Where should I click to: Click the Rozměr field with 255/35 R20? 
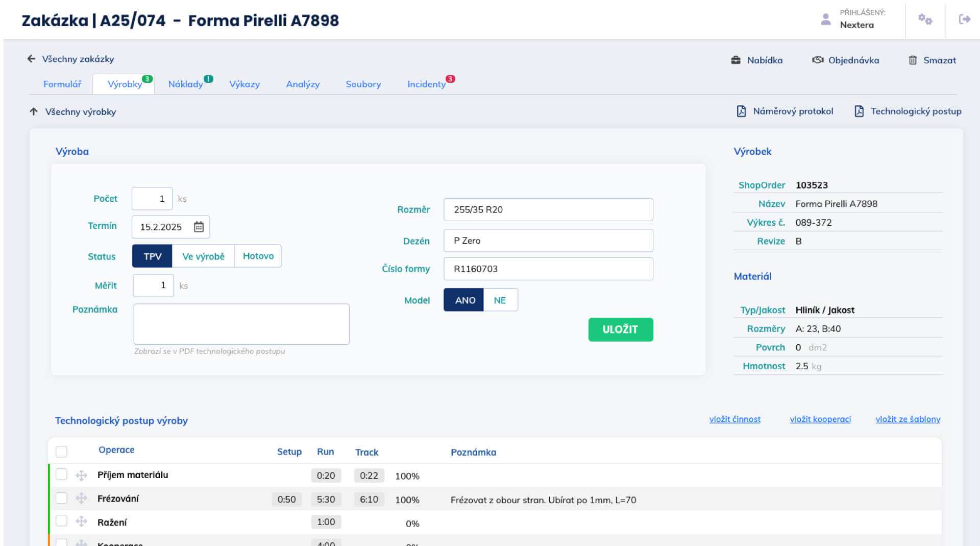(x=548, y=209)
